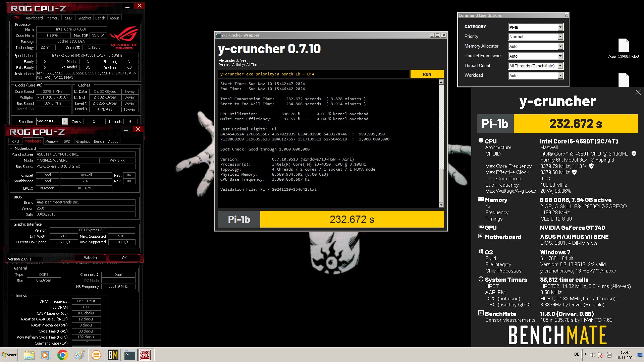Click NVIDIA GeForce GT 740 text in BenchMate
This screenshot has height=362, width=644.
[x=572, y=228]
